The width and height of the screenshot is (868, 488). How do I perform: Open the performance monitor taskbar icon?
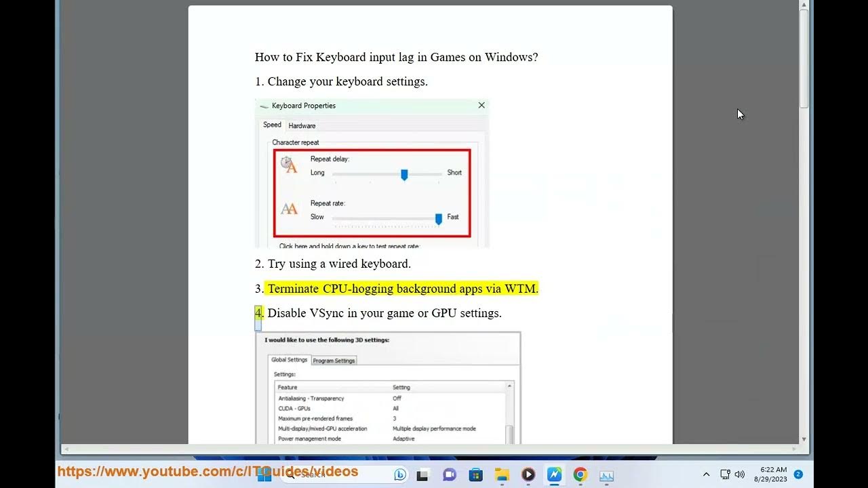(606, 475)
